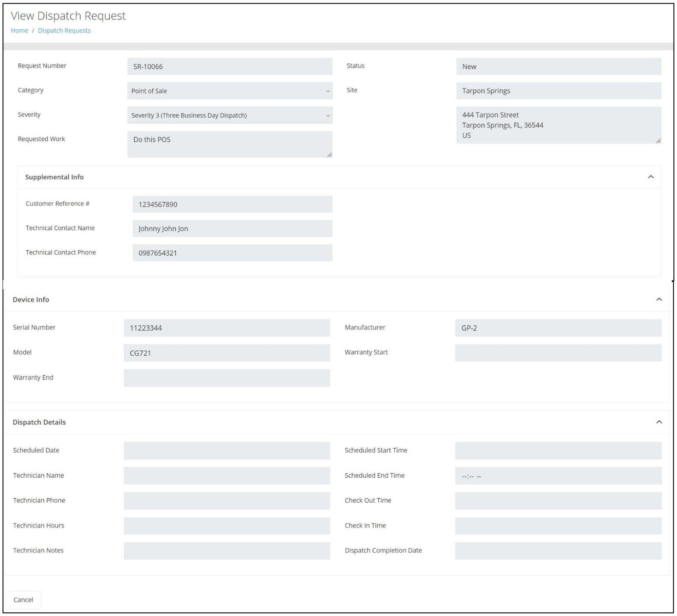Viewport: 677px width, 616px height.
Task: Collapse the Dispatch Details section chevron
Action: 659,422
